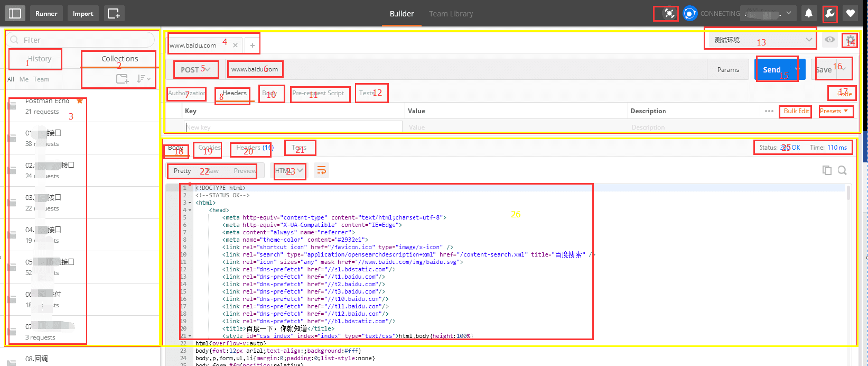The width and height of the screenshot is (868, 366).
Task: Open the Pre-request Script tab
Action: pyautogui.click(x=318, y=93)
